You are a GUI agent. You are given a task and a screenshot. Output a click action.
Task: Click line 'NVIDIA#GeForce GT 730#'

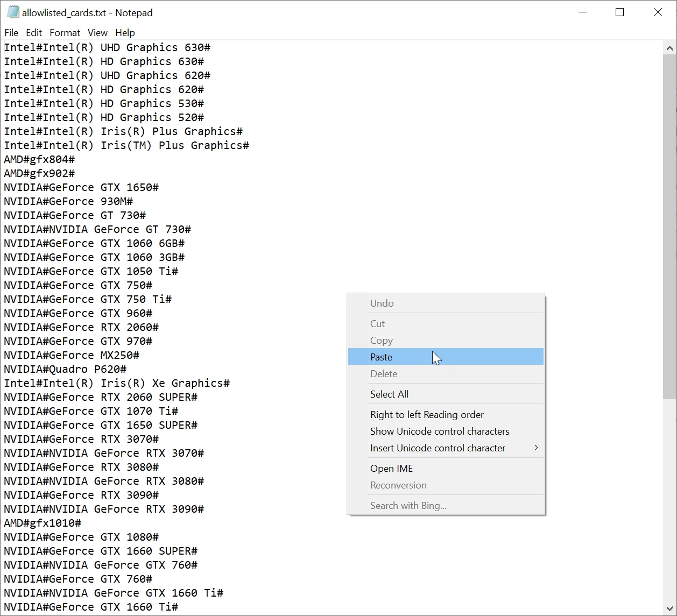coord(75,215)
